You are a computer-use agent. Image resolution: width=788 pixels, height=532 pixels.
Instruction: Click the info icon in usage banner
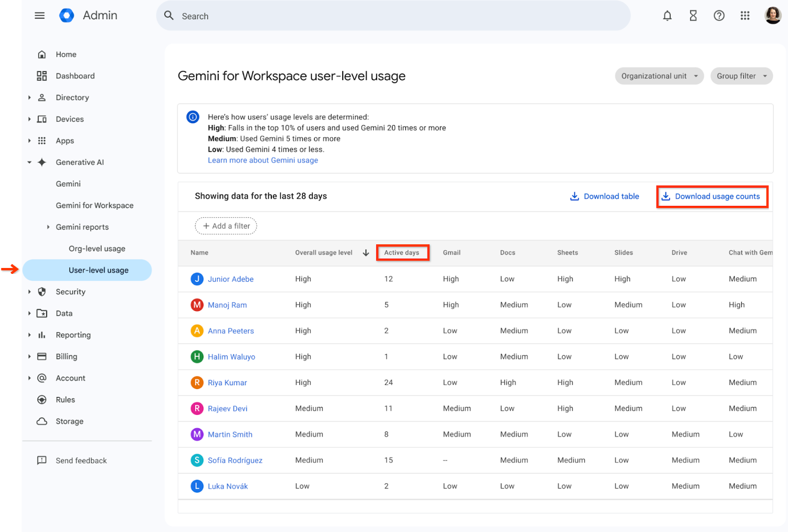(193, 117)
